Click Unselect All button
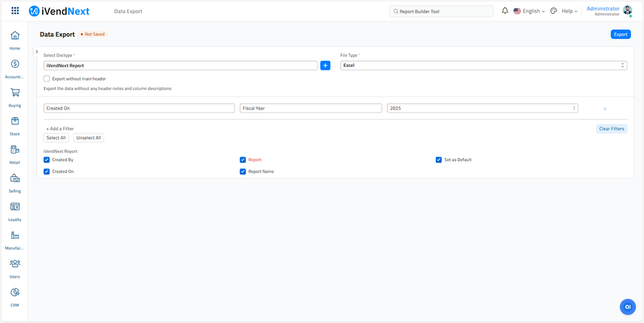The image size is (644, 323). click(88, 138)
